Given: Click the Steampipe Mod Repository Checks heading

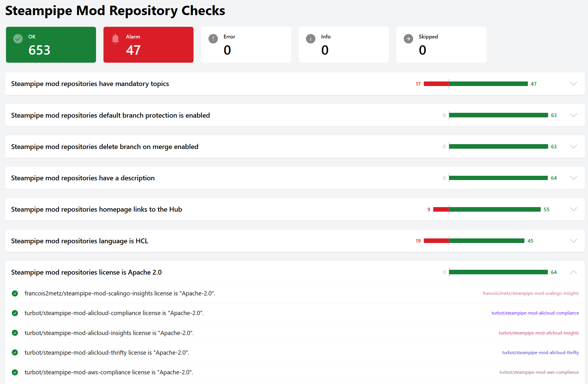Looking at the screenshot, I should [x=115, y=11].
